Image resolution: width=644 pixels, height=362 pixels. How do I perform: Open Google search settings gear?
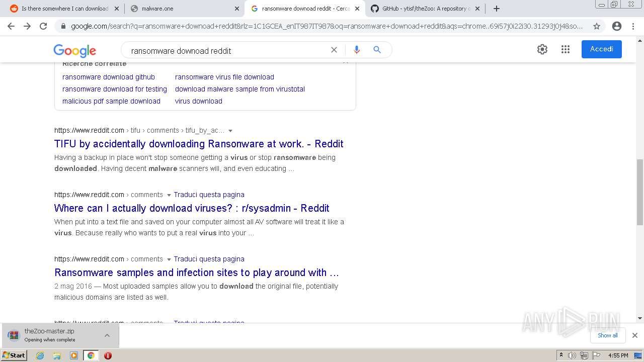pos(542,49)
